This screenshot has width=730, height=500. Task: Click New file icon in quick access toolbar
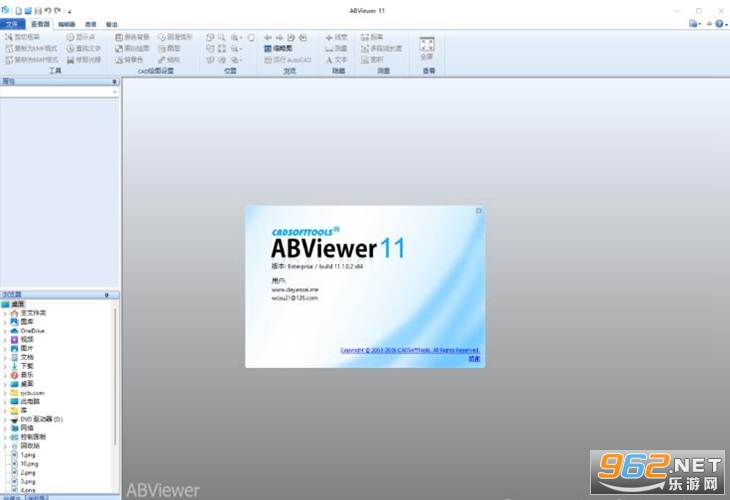point(18,11)
